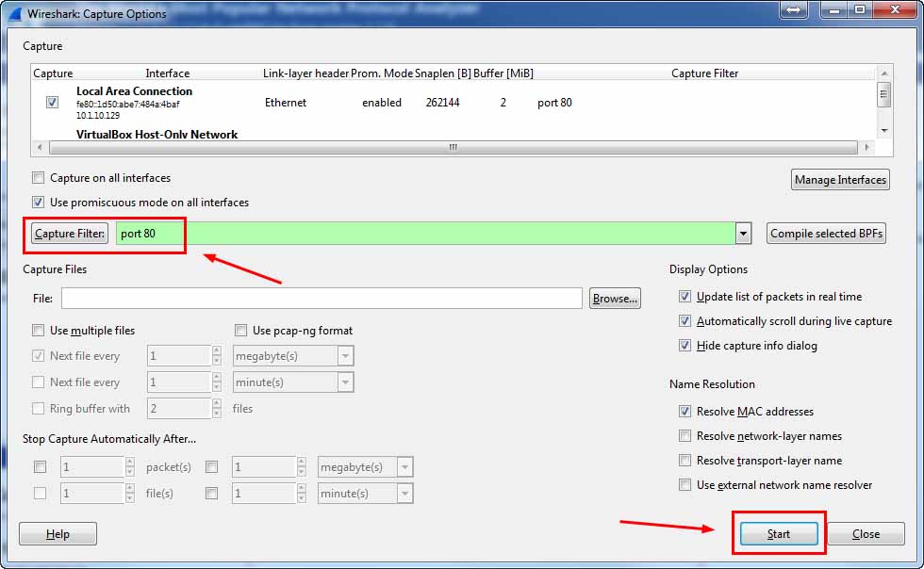Check stop capture after megabyte(s) checkbox
The width and height of the screenshot is (924, 569).
(211, 467)
